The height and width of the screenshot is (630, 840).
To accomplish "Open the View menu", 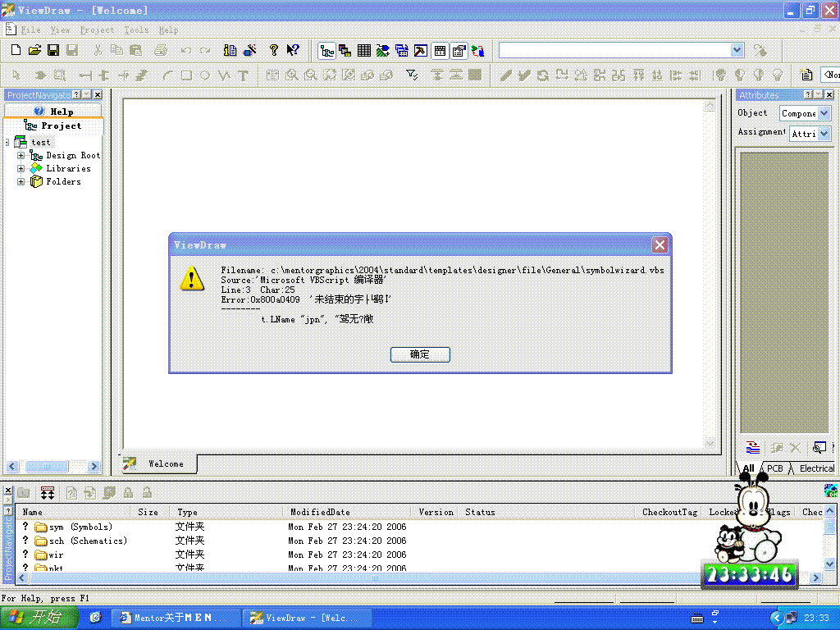I will coord(60,30).
